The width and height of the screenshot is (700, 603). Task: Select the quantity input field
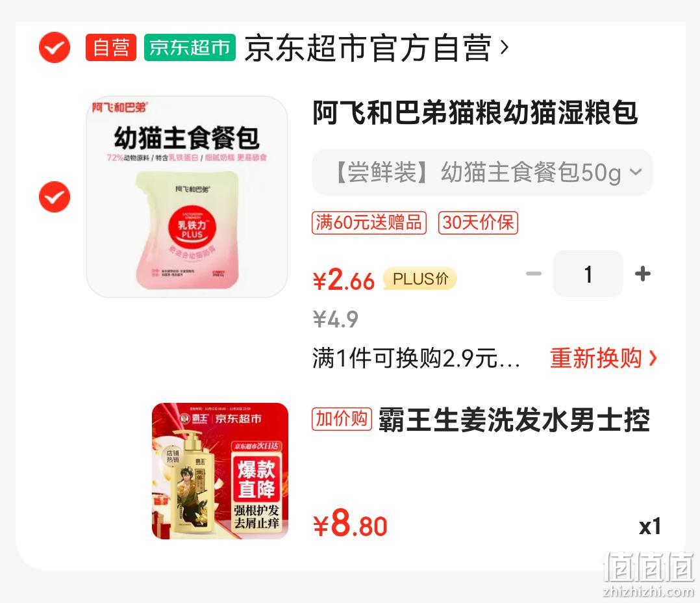click(588, 274)
